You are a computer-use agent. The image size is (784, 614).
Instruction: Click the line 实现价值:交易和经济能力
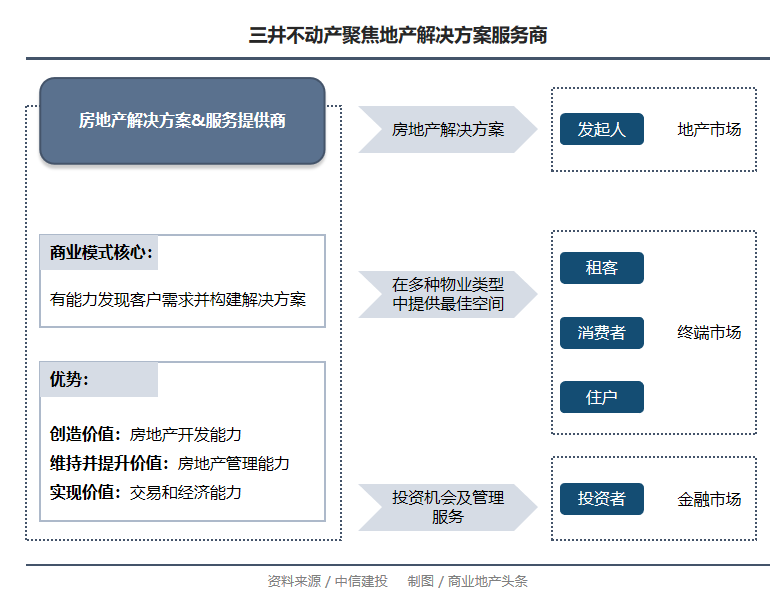[x=146, y=492]
